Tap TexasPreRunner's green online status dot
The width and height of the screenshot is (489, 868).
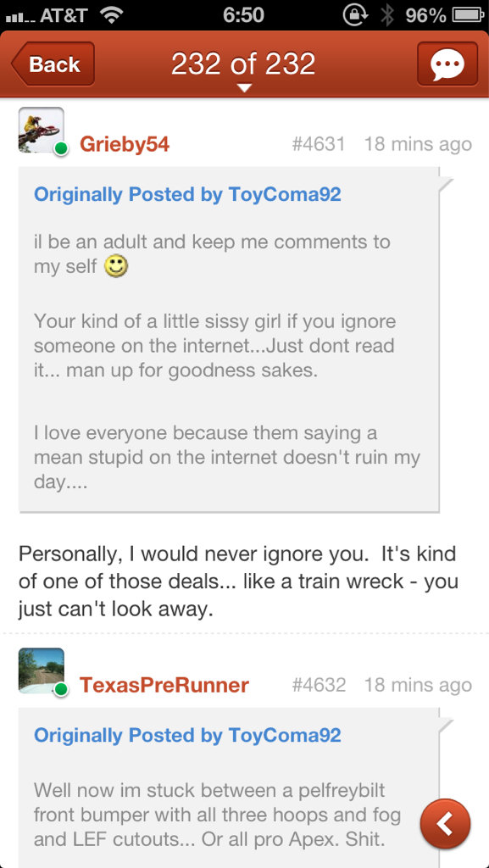61,690
